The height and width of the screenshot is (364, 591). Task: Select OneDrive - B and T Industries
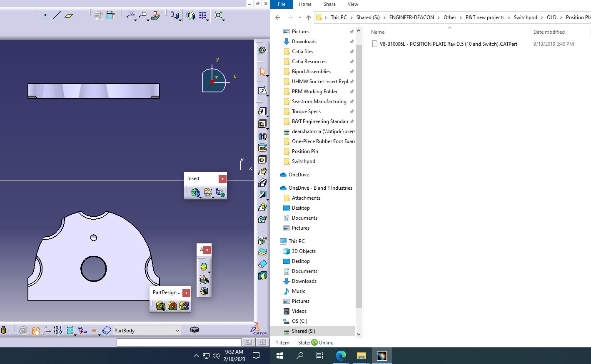coord(320,188)
